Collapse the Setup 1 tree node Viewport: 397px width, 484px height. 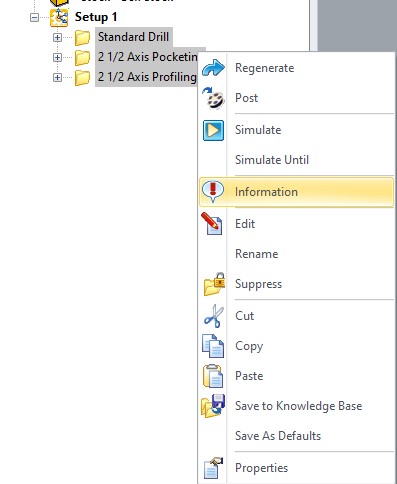(x=34, y=17)
